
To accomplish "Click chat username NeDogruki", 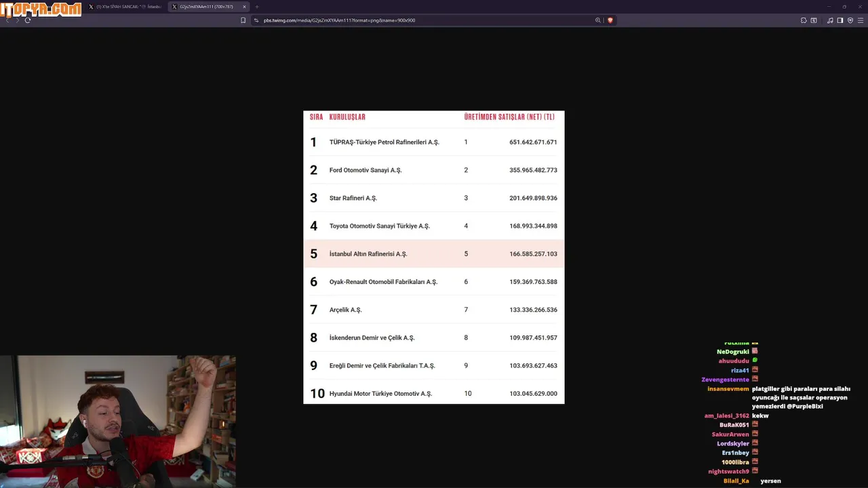I will click(x=733, y=352).
